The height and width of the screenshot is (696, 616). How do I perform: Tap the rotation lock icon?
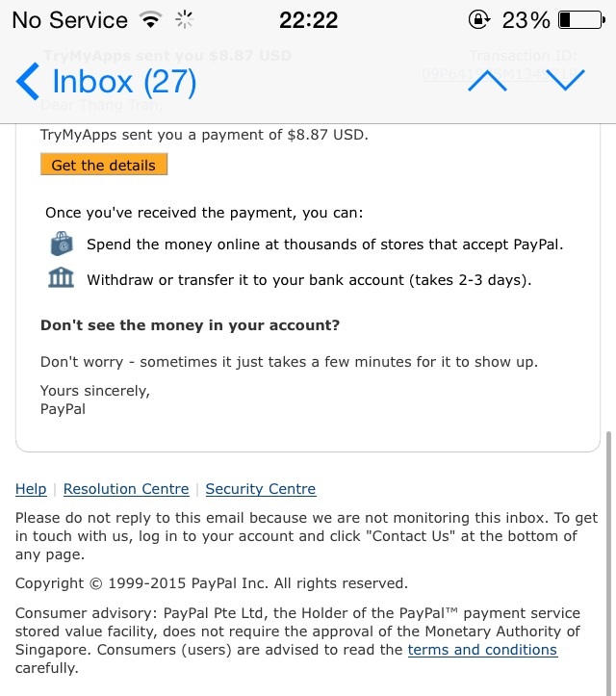coord(477,19)
